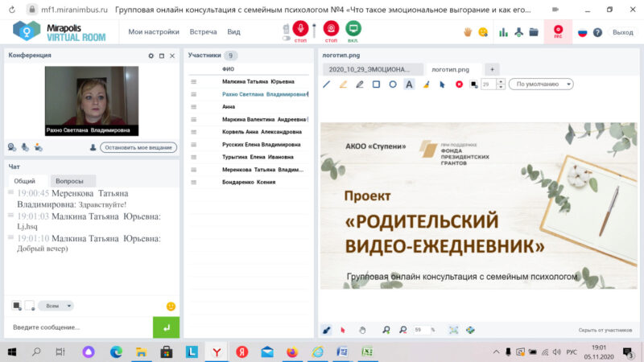This screenshot has height=362, width=644.
Task: Click the zoom percentage field showing 59
Action: coord(420,330)
